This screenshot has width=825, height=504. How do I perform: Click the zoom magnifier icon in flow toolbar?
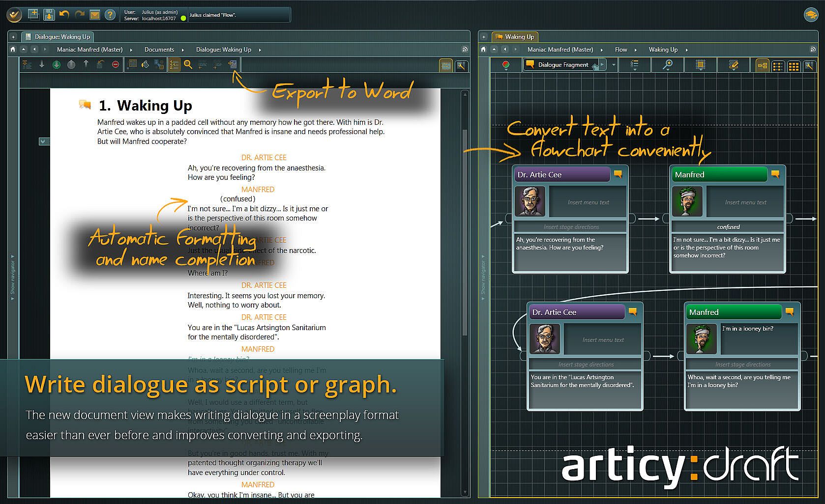(667, 65)
